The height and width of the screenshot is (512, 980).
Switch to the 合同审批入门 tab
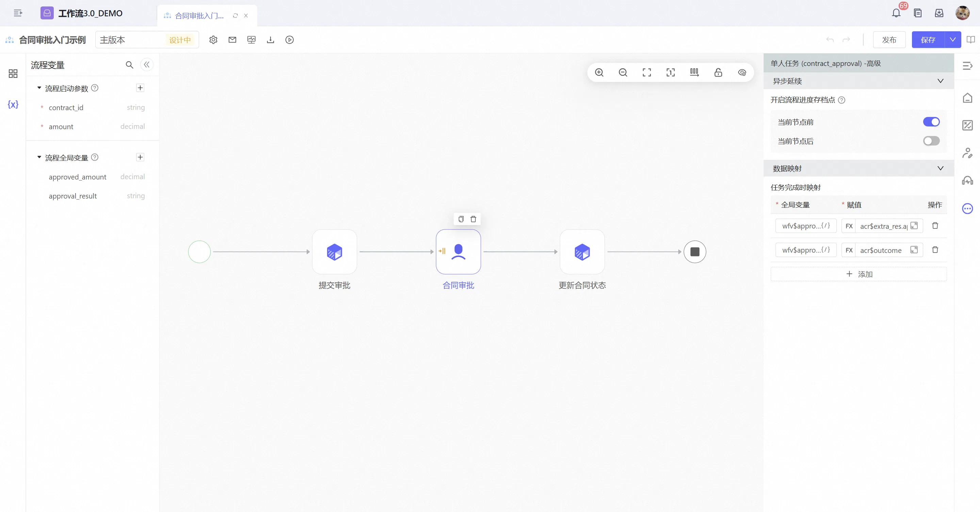(199, 16)
